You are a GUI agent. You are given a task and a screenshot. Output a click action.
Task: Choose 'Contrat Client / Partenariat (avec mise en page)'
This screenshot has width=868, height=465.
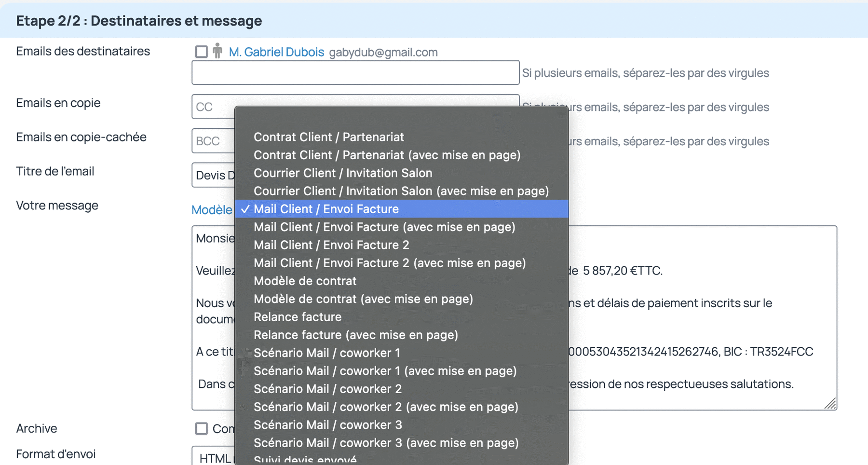click(x=401, y=155)
